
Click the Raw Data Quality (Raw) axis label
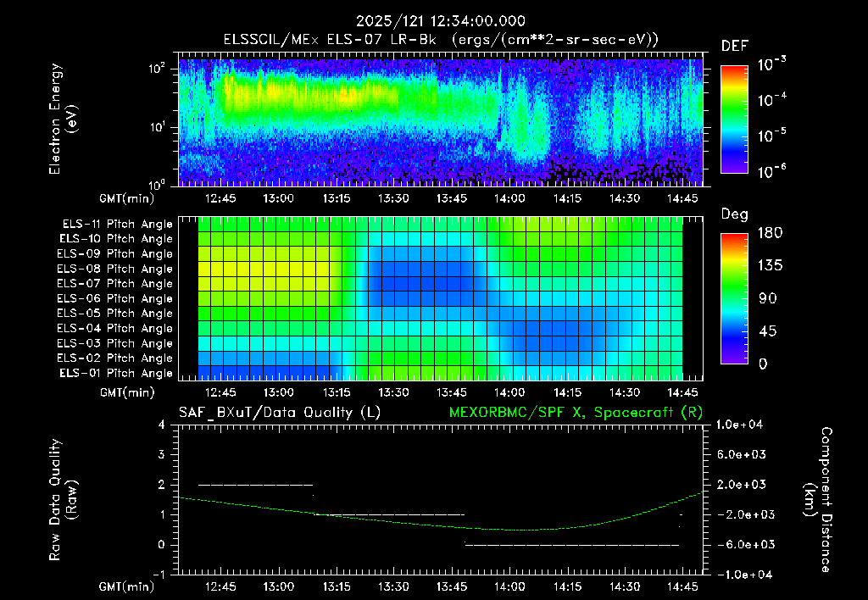[x=63, y=500]
